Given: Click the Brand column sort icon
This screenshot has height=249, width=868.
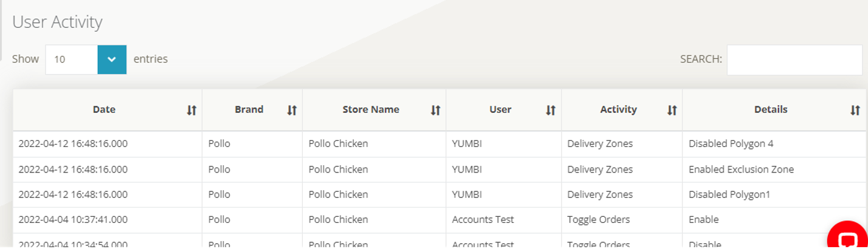Looking at the screenshot, I should coord(292,110).
